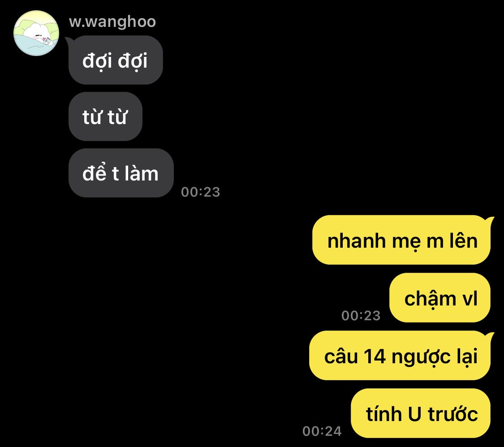
Task: Click the word 'nhanh' in sent message
Action: [x=357, y=241]
